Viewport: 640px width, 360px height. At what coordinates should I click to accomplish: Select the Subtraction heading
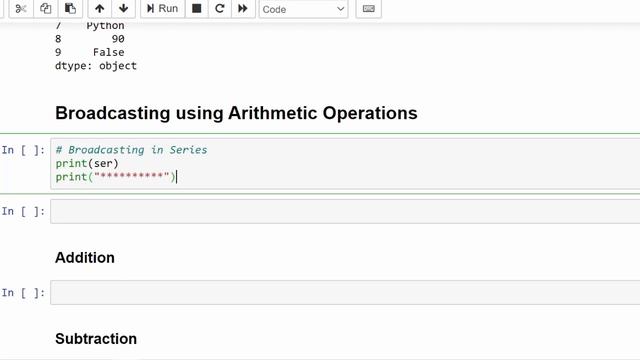point(96,339)
